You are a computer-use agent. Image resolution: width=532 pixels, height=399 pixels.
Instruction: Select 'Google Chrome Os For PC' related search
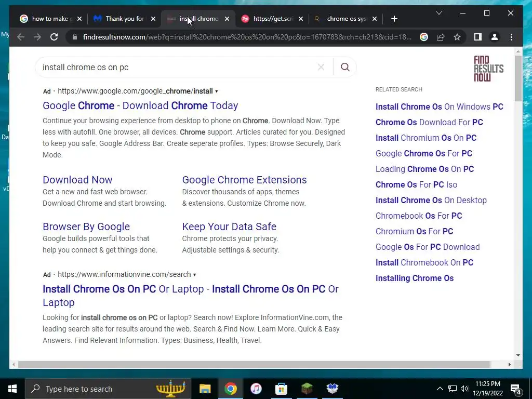tap(424, 153)
